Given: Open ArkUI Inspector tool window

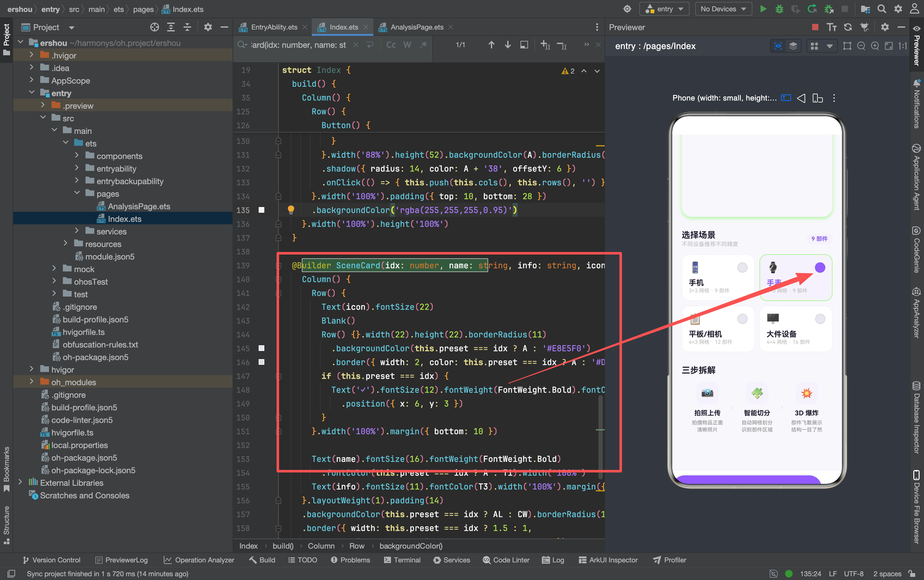Looking at the screenshot, I should coord(608,560).
